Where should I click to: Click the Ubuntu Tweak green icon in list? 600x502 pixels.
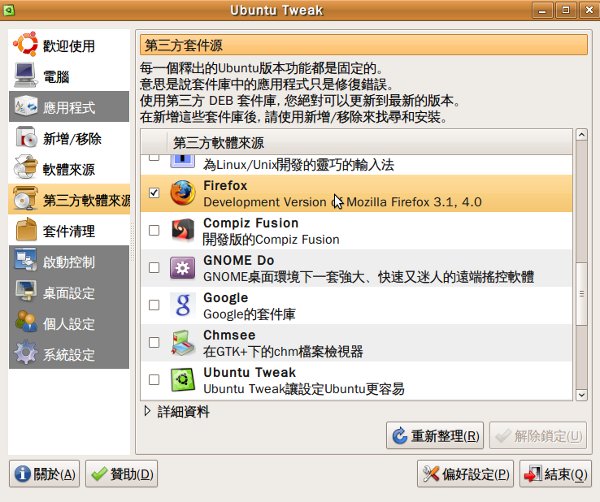pos(183,380)
